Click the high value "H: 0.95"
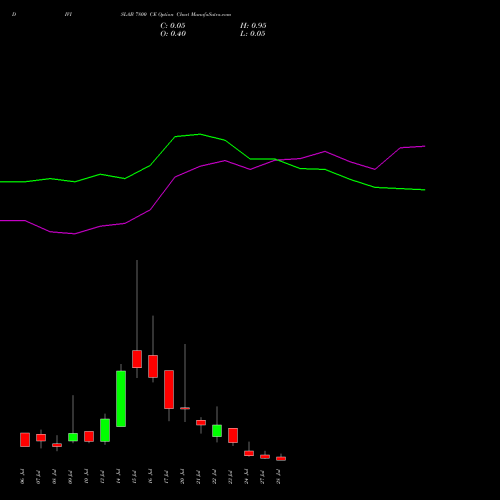This screenshot has height=500, width=500. pyautogui.click(x=253, y=26)
